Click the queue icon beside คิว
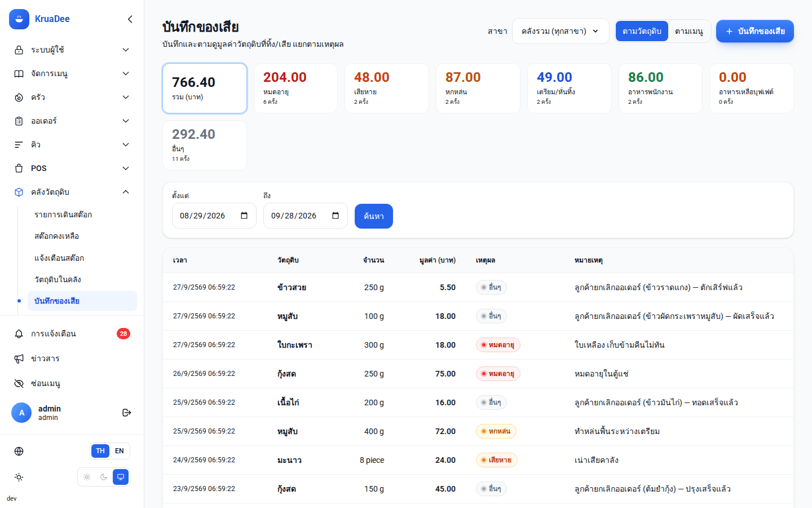The image size is (812, 508). point(19,144)
